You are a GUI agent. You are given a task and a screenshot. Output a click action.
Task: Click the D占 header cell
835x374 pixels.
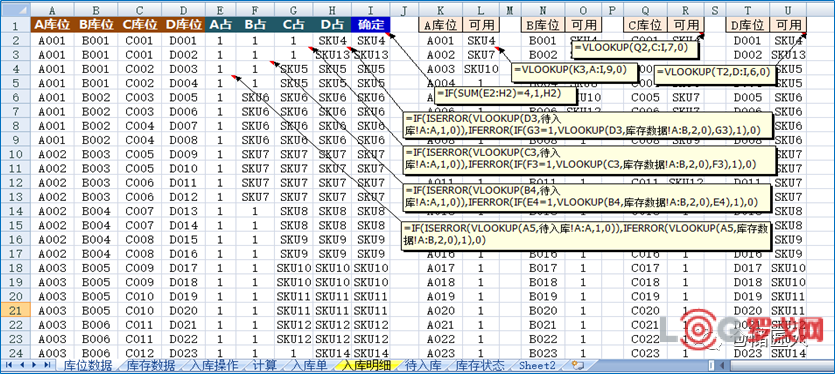coord(333,25)
